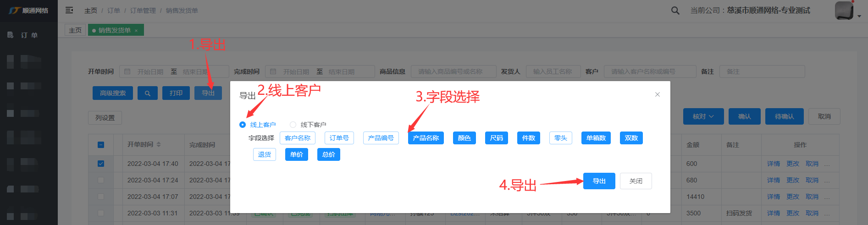Toggle the sidebar collapse hamburger icon

coord(69,10)
